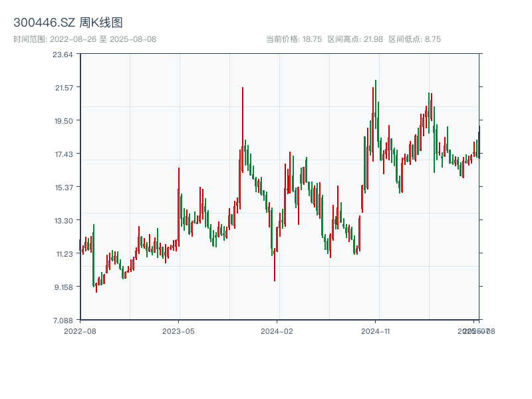
Task: Click the 2024-11 x-axis date label
Action: tap(376, 331)
